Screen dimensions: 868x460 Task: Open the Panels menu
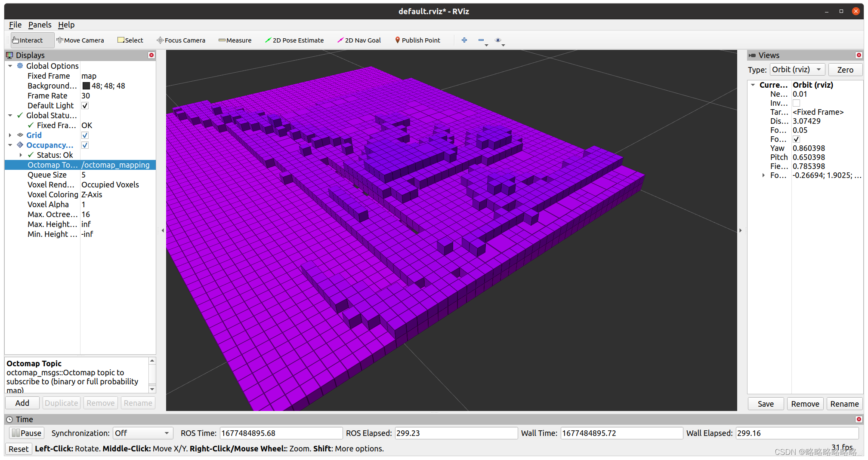[x=40, y=25]
